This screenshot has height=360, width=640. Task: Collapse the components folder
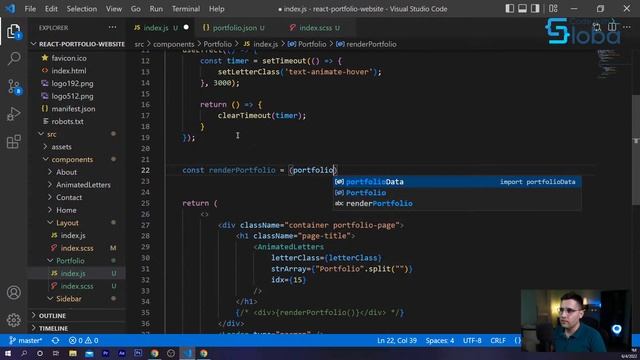pyautogui.click(x=77, y=159)
